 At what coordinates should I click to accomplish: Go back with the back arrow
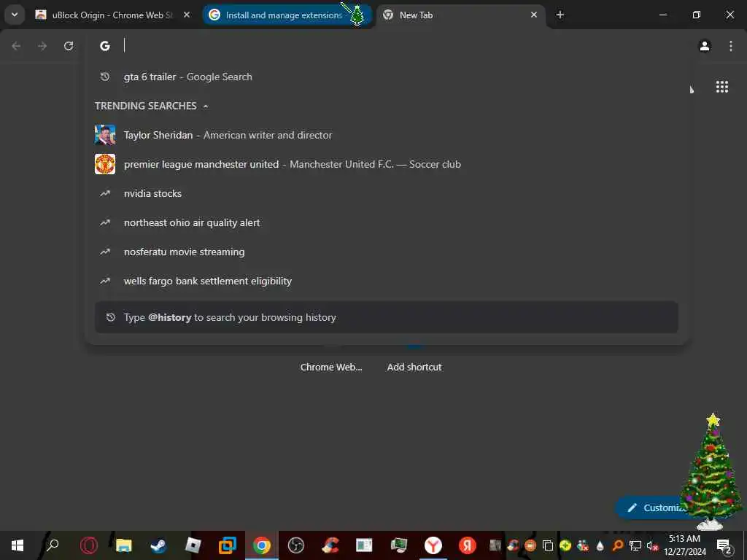click(x=16, y=46)
